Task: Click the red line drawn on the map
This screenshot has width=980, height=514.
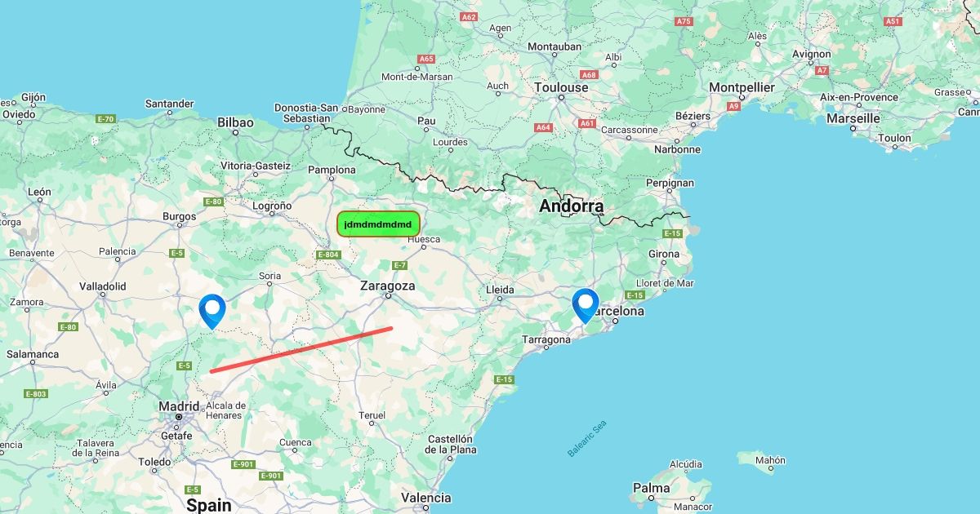Action: 301,350
